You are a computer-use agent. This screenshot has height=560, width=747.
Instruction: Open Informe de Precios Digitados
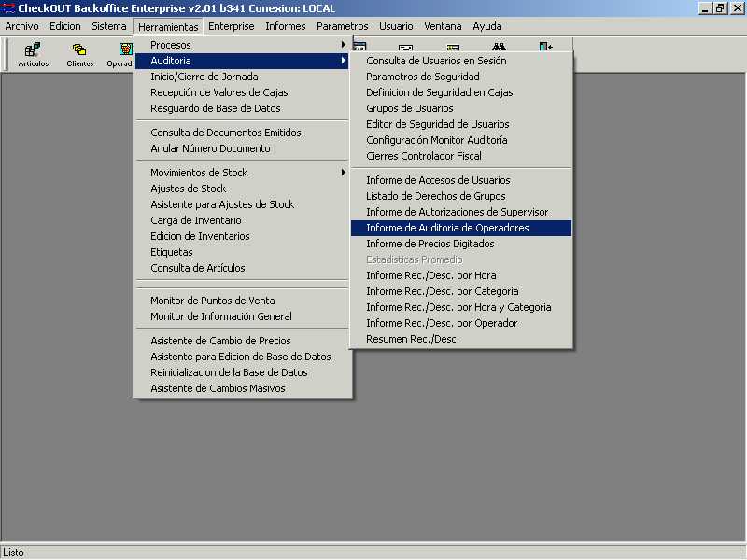pos(461,244)
